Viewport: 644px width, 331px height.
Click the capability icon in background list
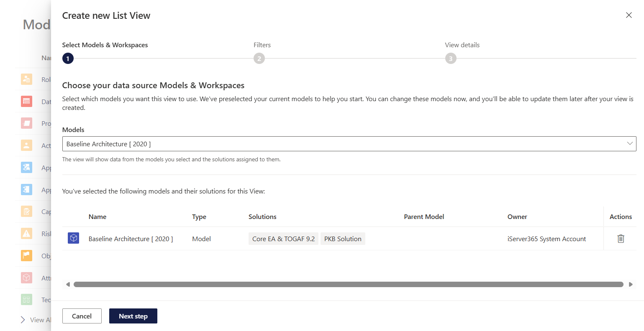(26, 211)
